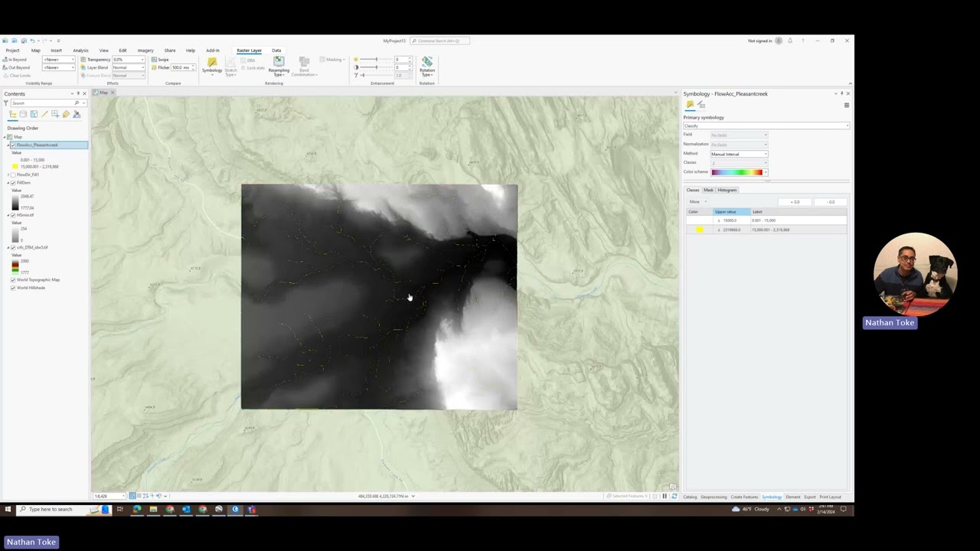Select Primary symbology tab icon
Screen dimensions: 980x551
point(690,105)
